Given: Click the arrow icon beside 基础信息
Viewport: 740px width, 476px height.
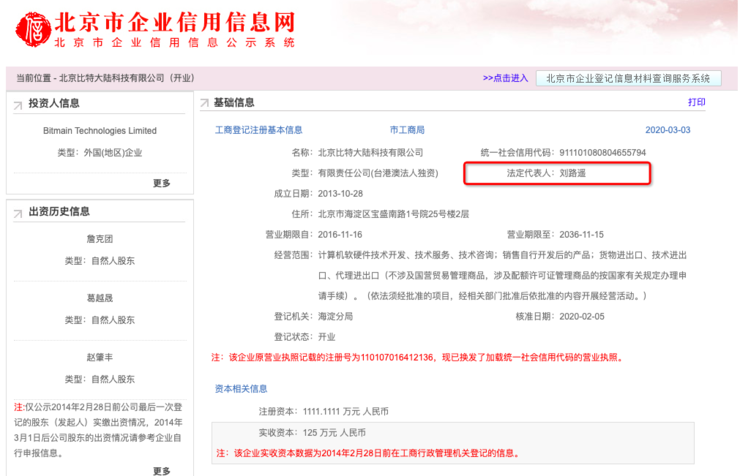Looking at the screenshot, I should tap(204, 103).
